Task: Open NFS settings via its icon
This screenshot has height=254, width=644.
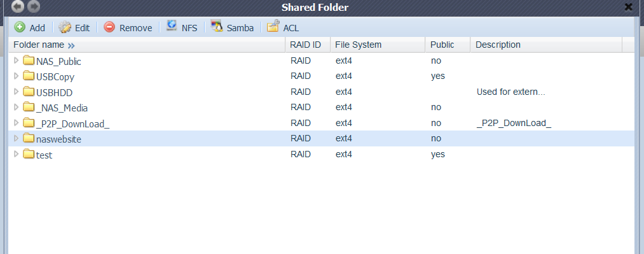Action: click(x=171, y=26)
